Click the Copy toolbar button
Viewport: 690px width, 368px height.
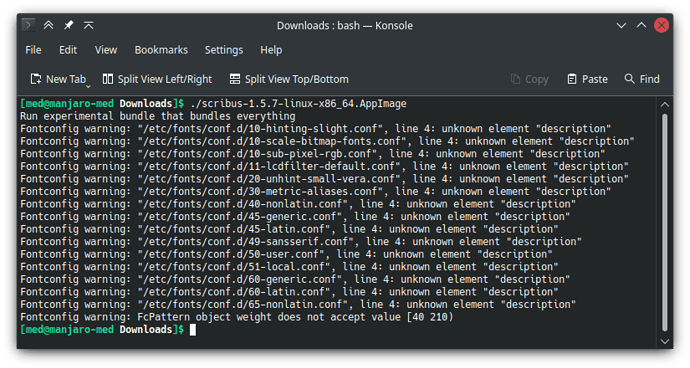tap(529, 79)
